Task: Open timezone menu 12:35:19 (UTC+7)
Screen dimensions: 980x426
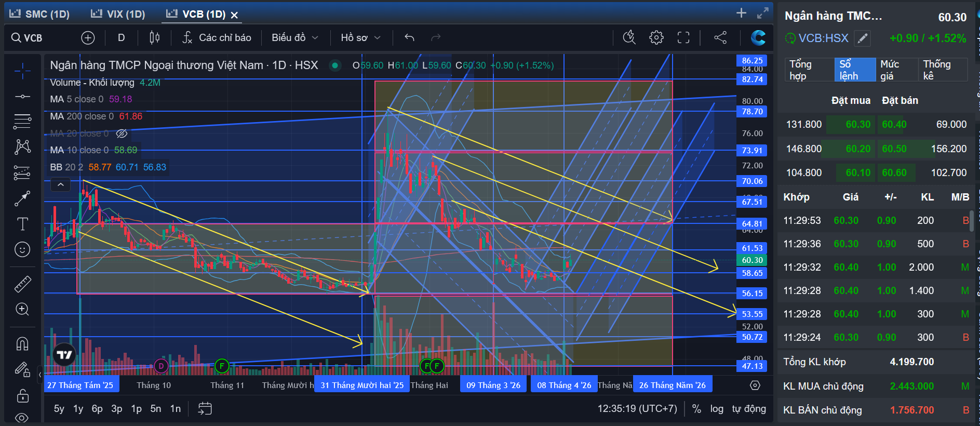Action: [637, 409]
